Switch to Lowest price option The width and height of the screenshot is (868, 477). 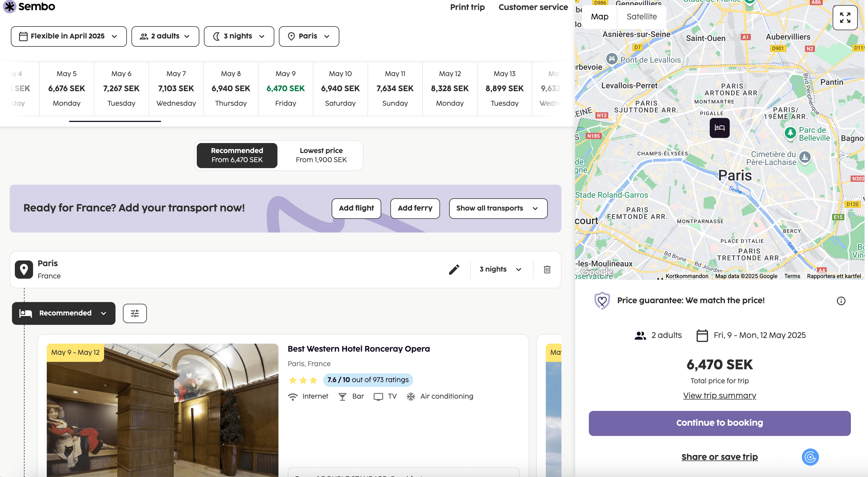[x=321, y=155]
